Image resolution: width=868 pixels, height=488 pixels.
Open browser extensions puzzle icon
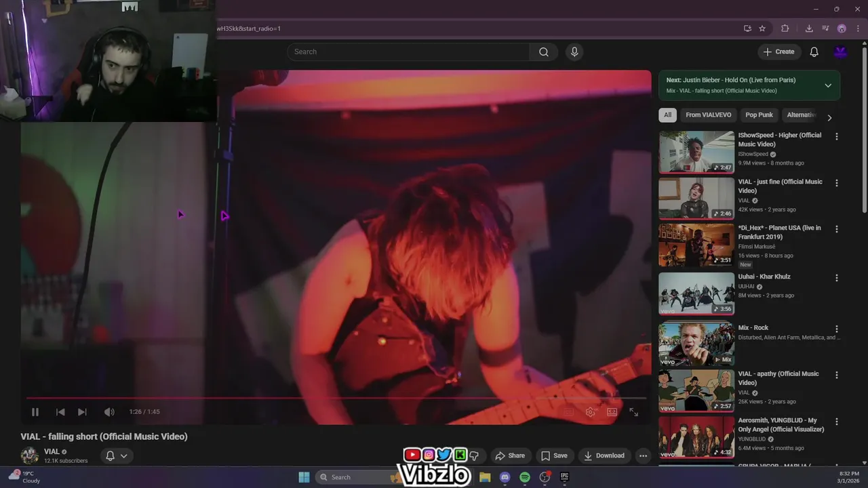pos(785,28)
